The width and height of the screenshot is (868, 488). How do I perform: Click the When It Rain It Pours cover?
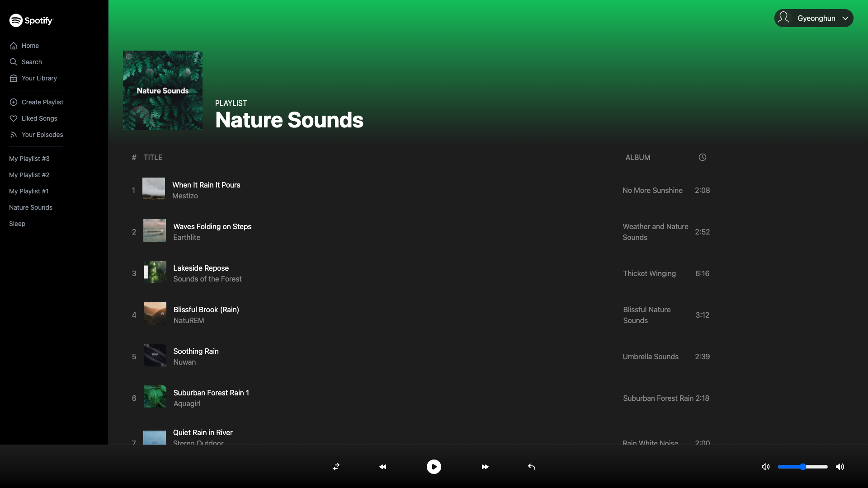pyautogui.click(x=154, y=189)
